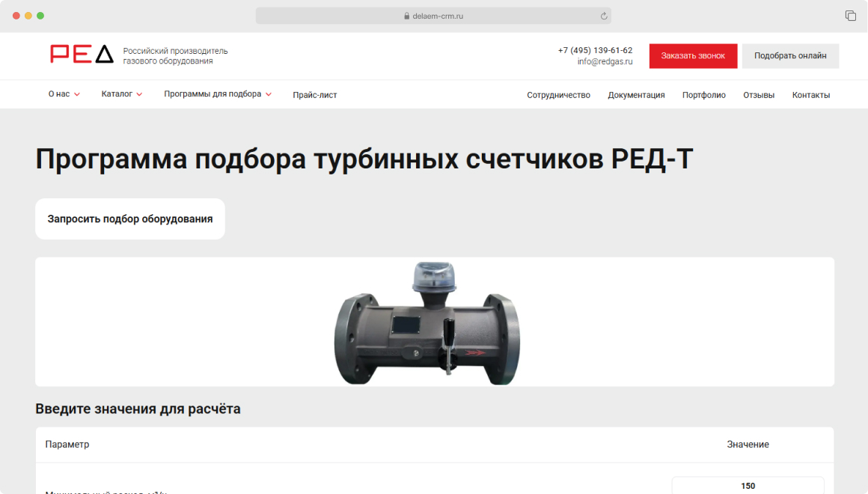Click the red Заказать звонок button
The height and width of the screenshot is (494, 868).
click(693, 56)
